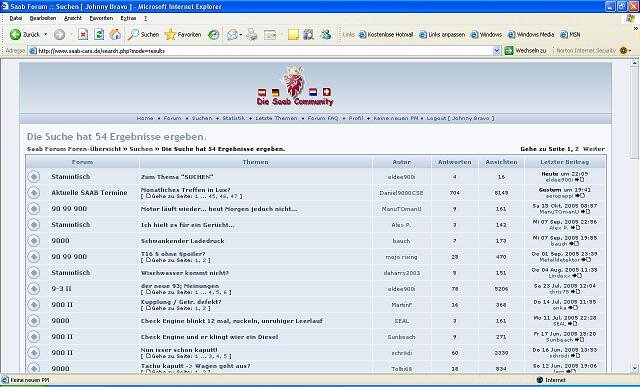Open thread Check Engine und er klingt wie ein Diesel
The image size is (640, 387).
click(209, 337)
